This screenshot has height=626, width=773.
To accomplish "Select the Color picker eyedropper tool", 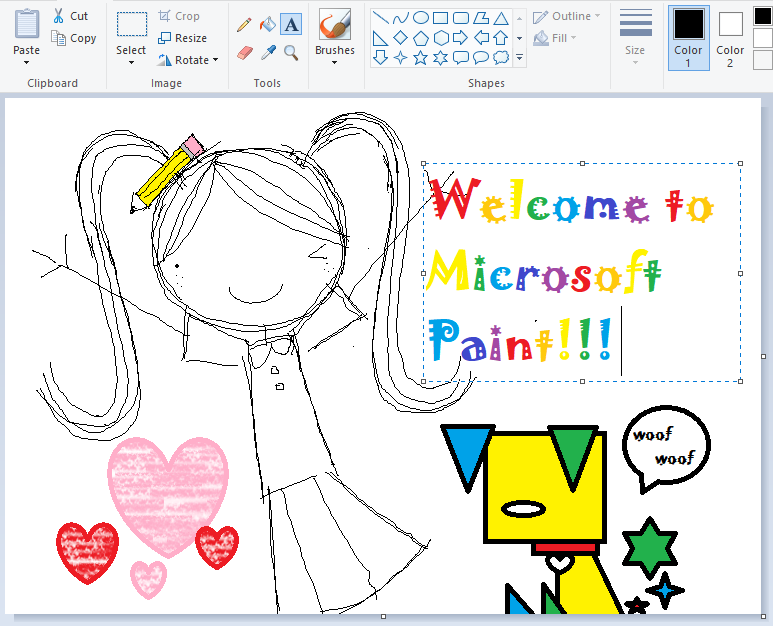I will (268, 53).
